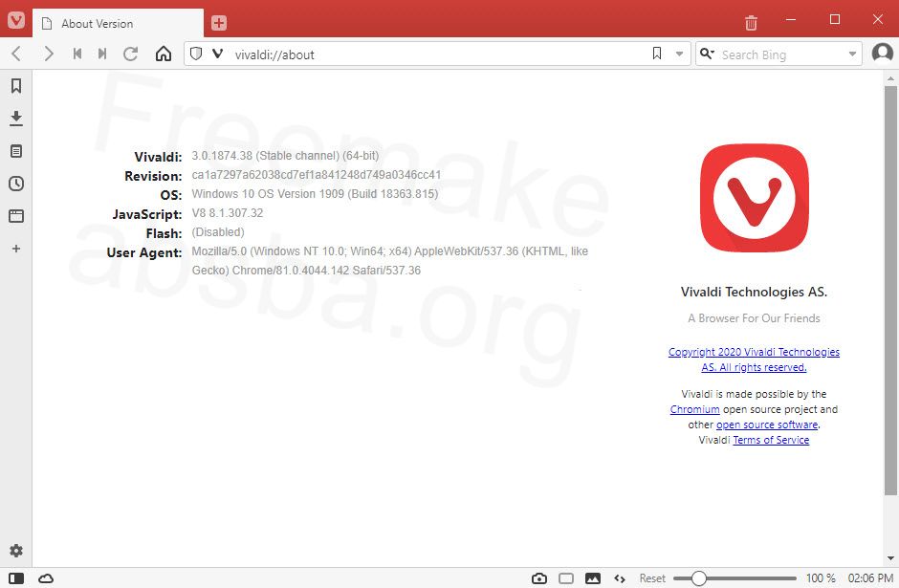Click the fast forward button
The width and height of the screenshot is (899, 588).
coord(102,54)
